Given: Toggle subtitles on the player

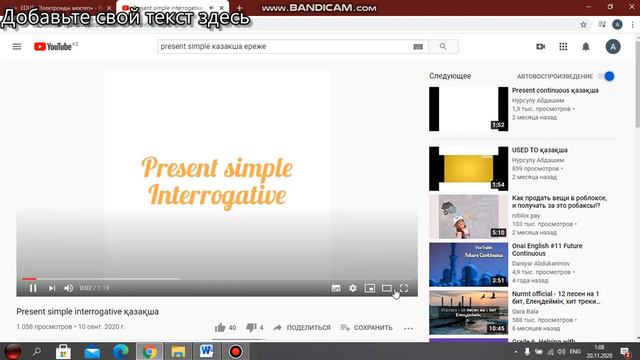Looking at the screenshot, I should coord(336,288).
